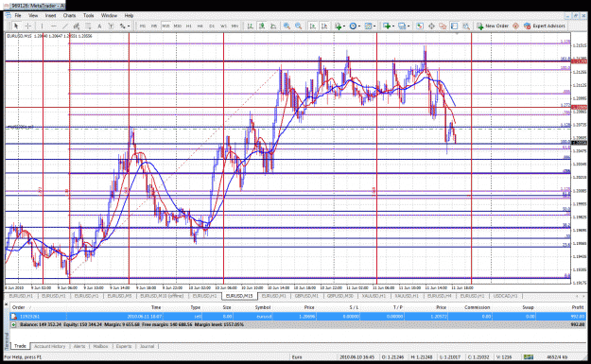
Task: Toggle Expert Advisors button
Action: click(545, 26)
